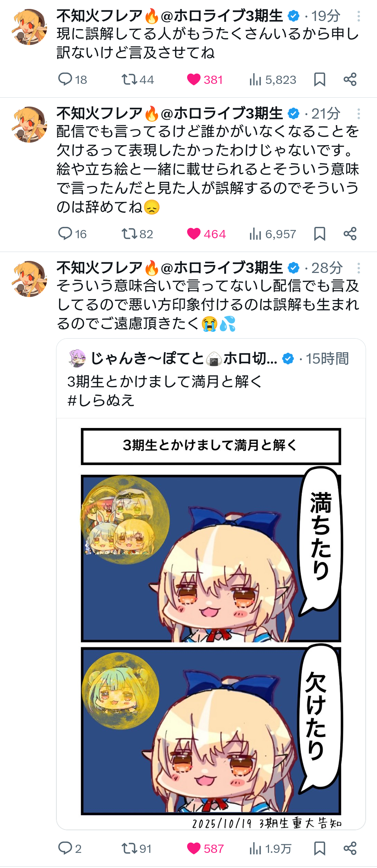Retweet the post with 44 retweets

click(137, 80)
